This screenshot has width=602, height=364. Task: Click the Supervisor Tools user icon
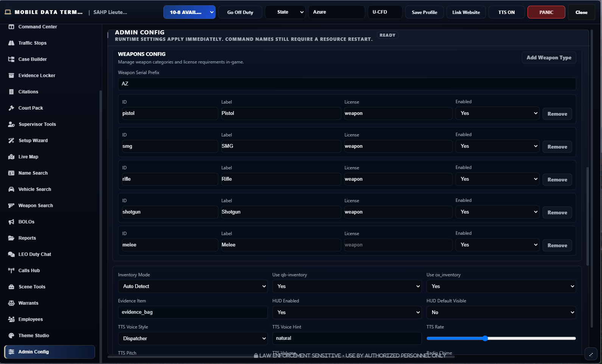11,124
